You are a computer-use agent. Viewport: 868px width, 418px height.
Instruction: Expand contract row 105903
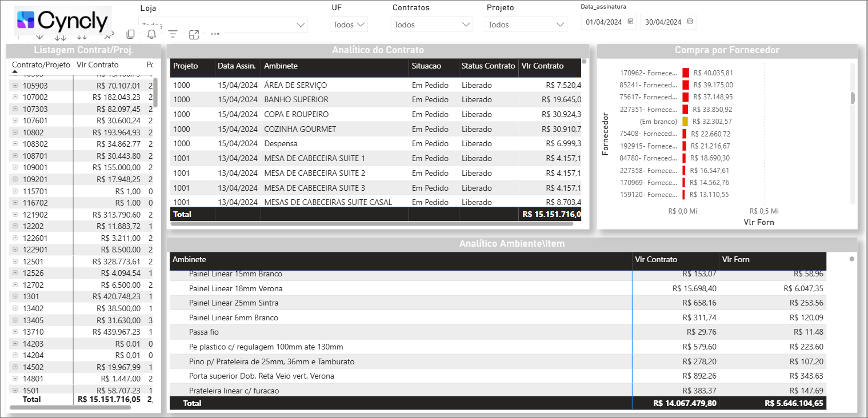[x=15, y=86]
